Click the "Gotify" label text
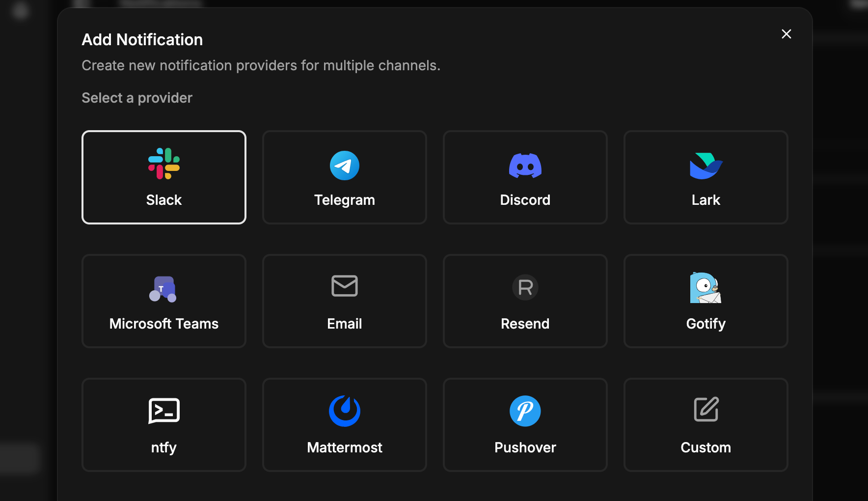The width and height of the screenshot is (868, 501). [706, 324]
